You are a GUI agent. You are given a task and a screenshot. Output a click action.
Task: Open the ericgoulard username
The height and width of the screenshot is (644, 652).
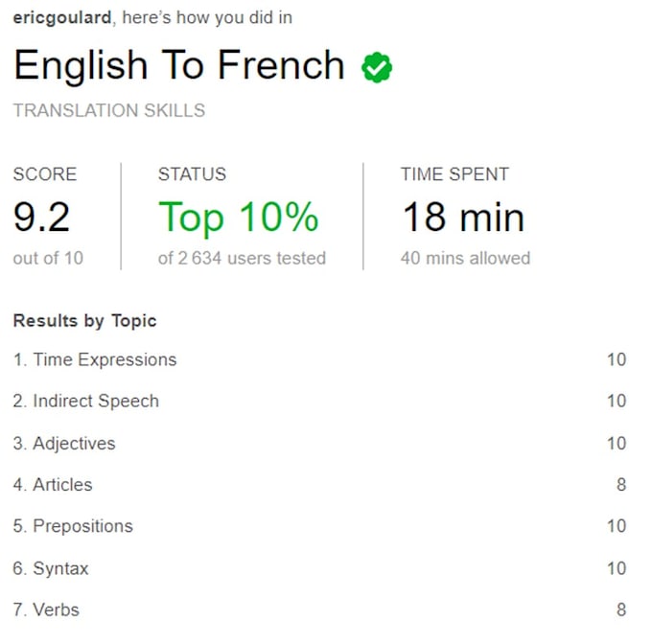pos(62,18)
